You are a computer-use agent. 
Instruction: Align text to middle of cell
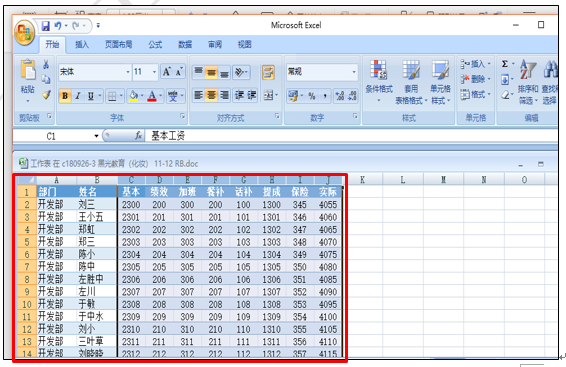pyautogui.click(x=211, y=71)
